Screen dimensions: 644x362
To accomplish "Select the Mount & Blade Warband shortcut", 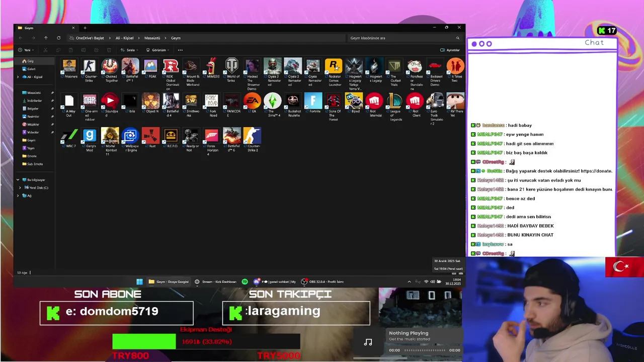I will tap(191, 72).
